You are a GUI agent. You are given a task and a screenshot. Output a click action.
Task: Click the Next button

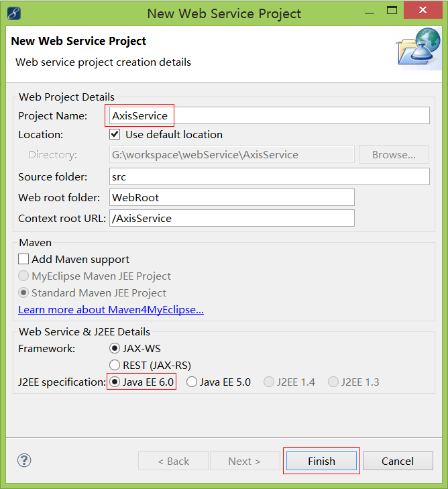245,461
